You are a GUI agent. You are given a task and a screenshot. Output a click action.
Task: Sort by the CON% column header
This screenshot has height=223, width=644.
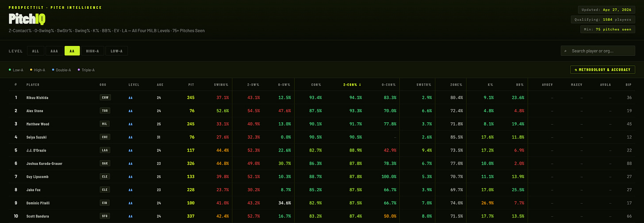316,84
